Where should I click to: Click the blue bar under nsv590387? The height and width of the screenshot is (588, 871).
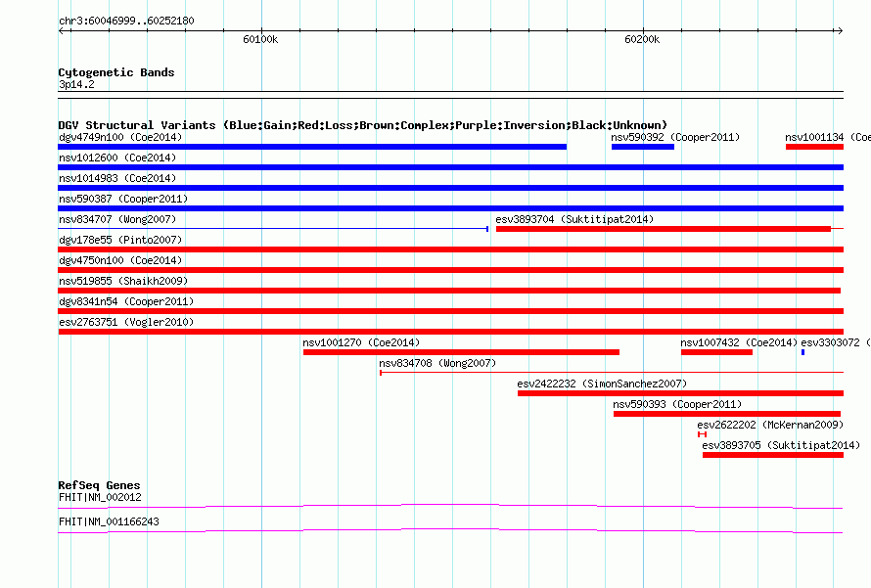click(450, 208)
